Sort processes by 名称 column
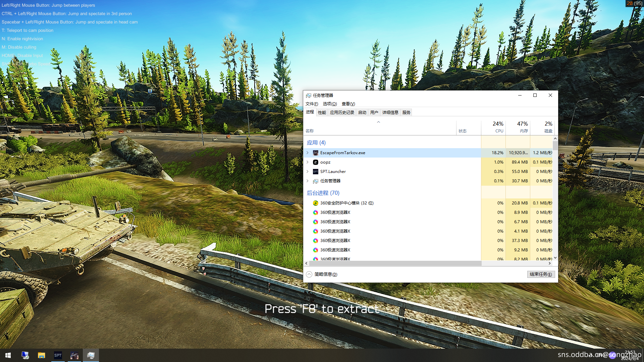644x362 pixels. [380, 127]
